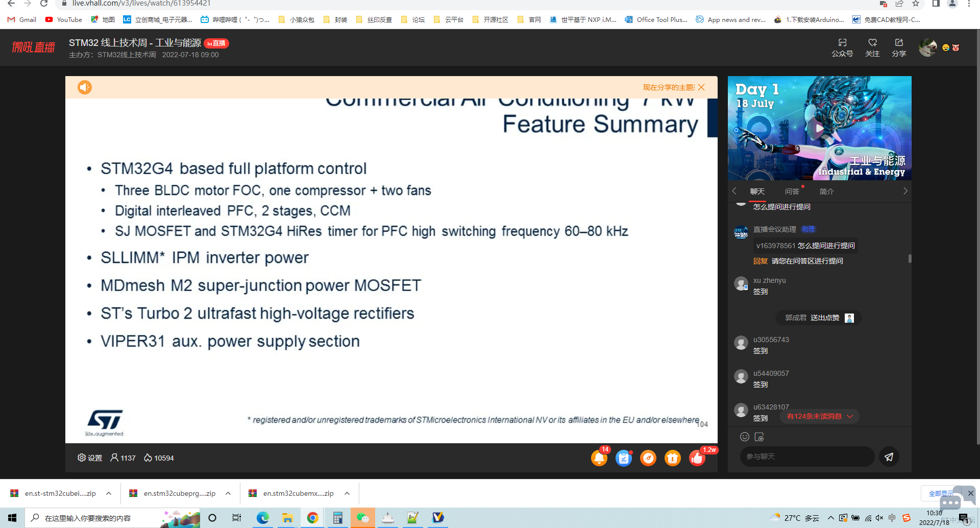Show previous tabs with the left chevron

734,191
